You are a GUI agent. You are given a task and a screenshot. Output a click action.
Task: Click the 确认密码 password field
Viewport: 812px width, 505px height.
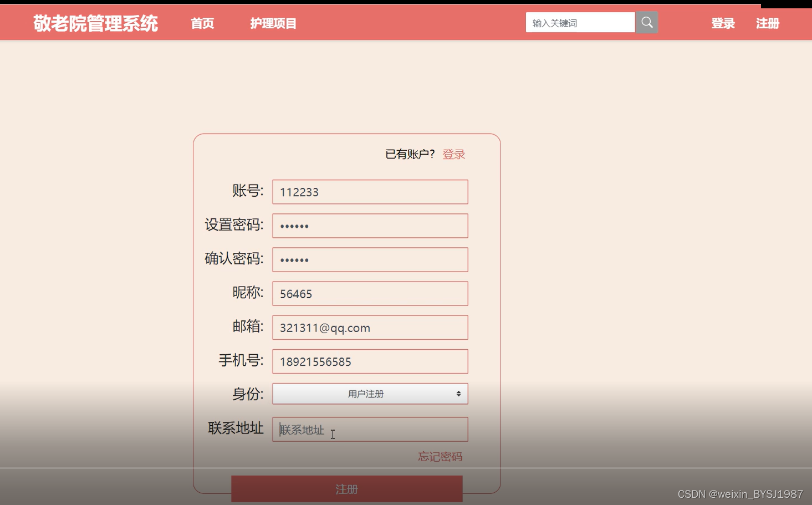tap(370, 259)
